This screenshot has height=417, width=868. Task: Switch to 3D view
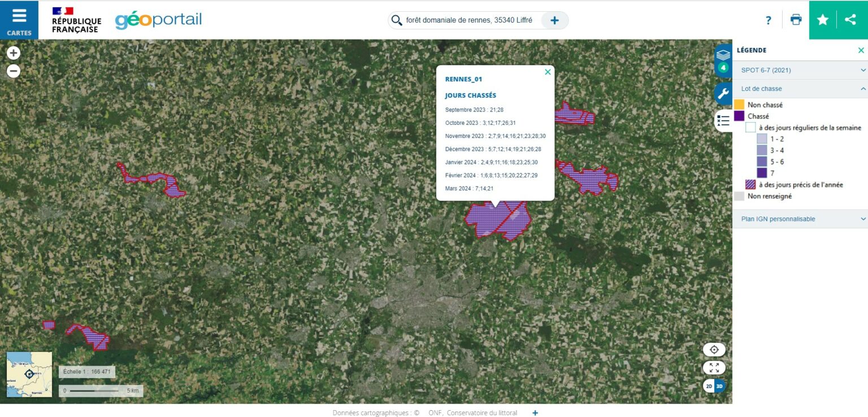point(719,386)
